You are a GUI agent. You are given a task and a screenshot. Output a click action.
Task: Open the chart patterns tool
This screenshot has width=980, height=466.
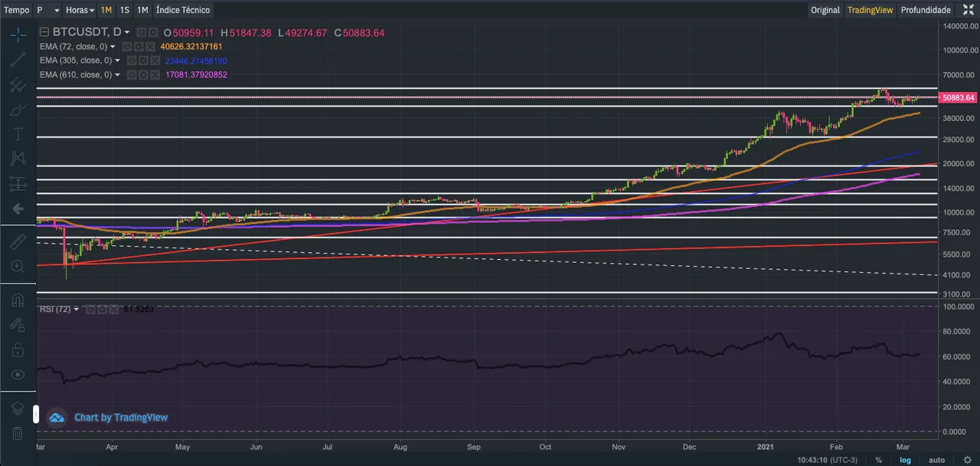click(18, 159)
